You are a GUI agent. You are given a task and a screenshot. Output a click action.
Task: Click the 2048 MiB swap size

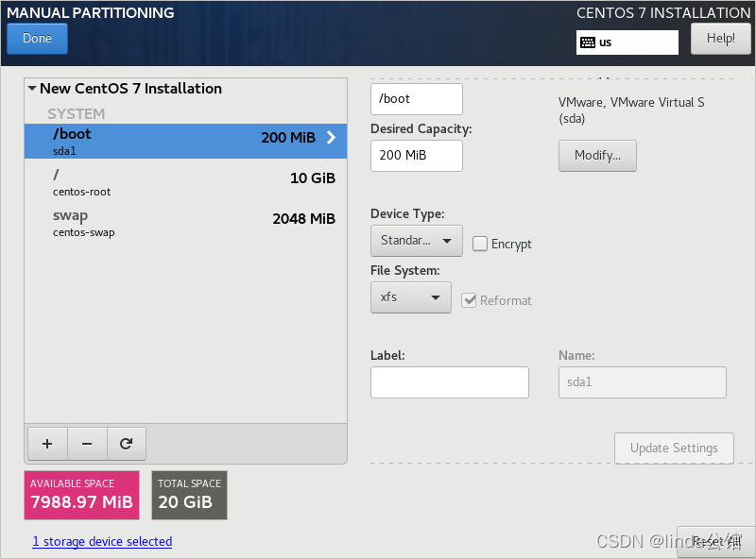303,219
